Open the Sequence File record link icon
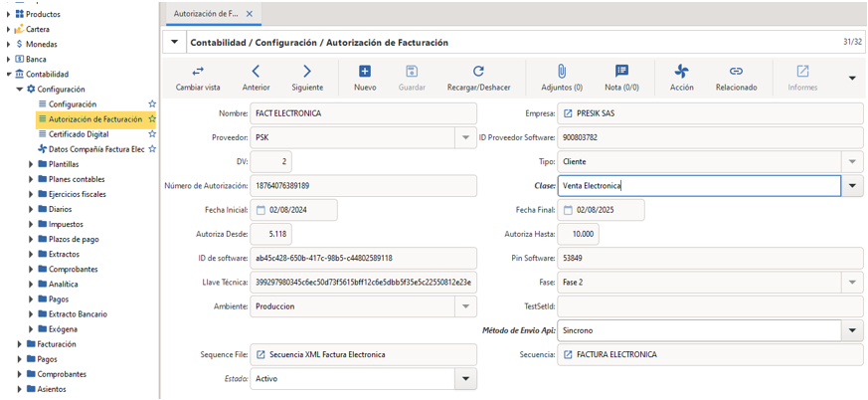868x400 pixels. tap(260, 354)
